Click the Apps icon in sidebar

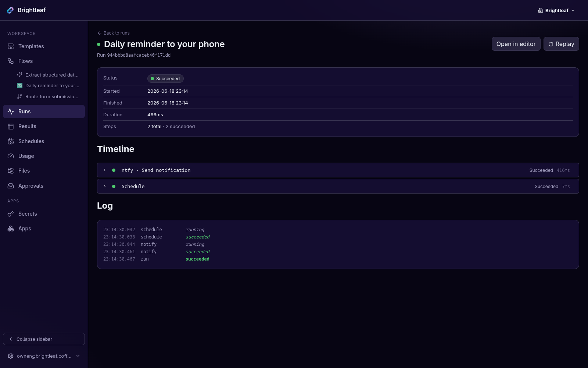11,229
